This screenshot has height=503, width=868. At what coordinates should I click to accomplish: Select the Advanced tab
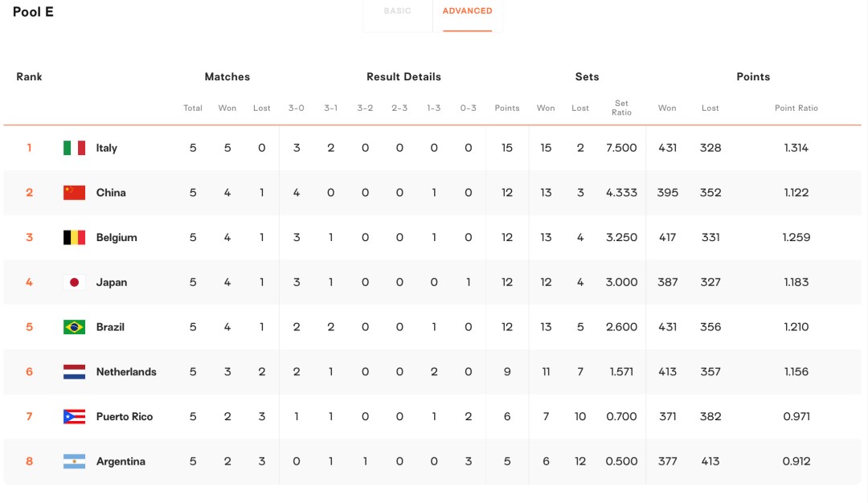point(467,11)
